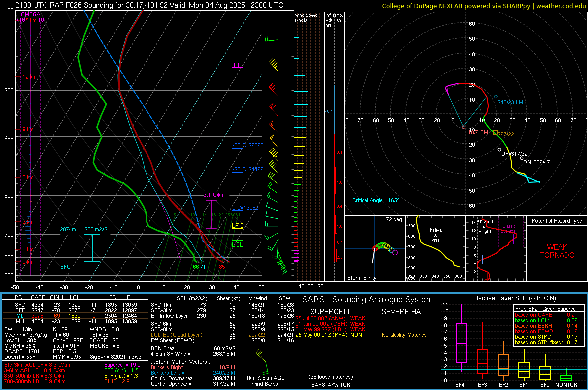
Task: Click the '25 Jul 00 00Z (ANW) WEAK' analog match
Action: pyautogui.click(x=330, y=318)
